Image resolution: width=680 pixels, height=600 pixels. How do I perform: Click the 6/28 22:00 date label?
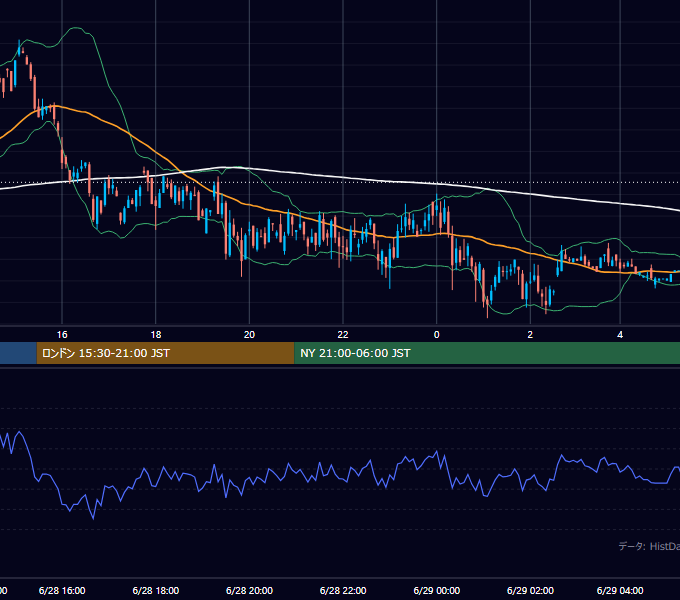[343, 590]
